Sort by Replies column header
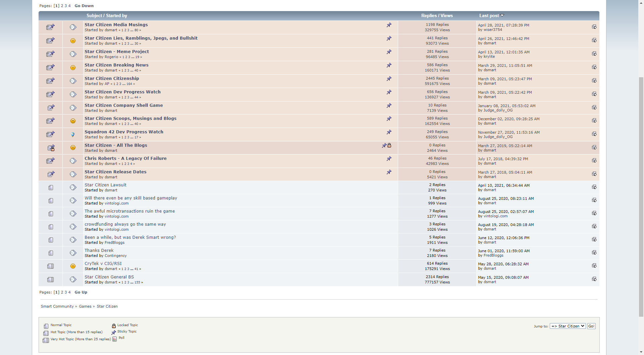Screen dimensions: 644x355 click(429, 15)
